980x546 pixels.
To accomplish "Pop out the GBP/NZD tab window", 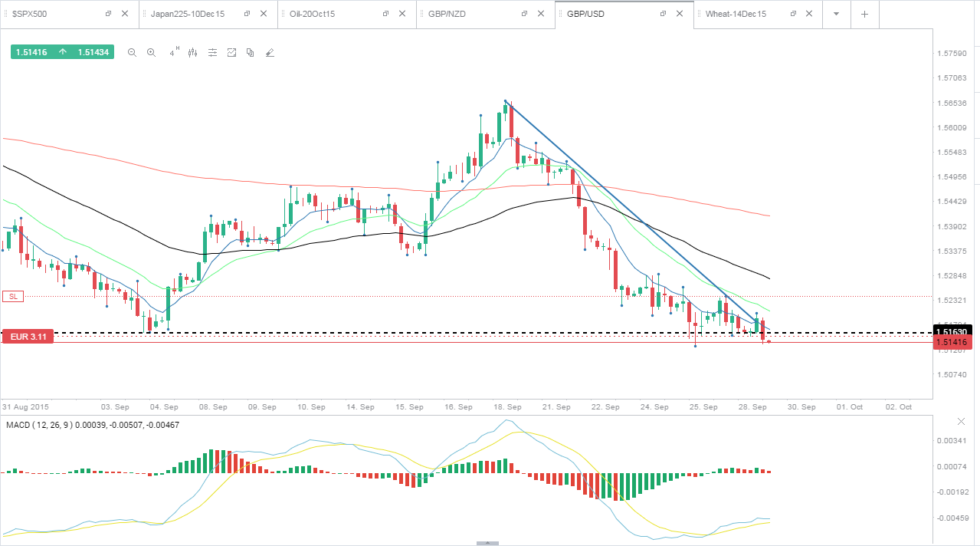I will (x=524, y=14).
